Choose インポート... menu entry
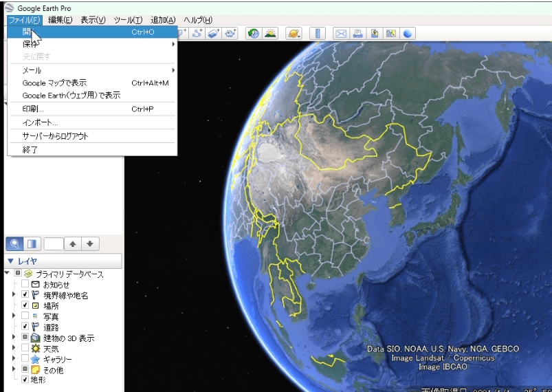This screenshot has width=552, height=392. [40, 122]
